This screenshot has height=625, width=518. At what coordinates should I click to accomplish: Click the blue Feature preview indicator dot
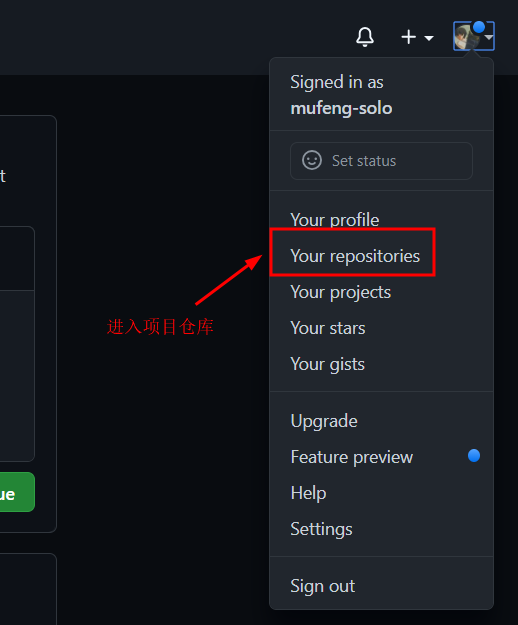(474, 456)
